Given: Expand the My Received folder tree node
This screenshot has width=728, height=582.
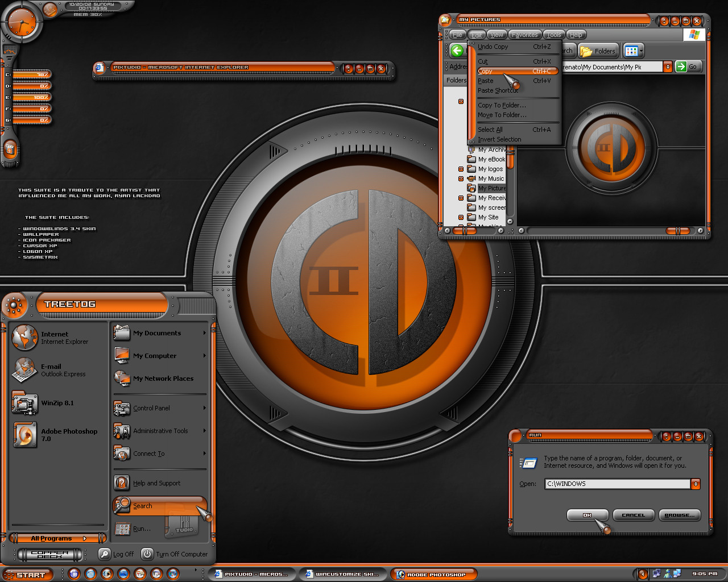Looking at the screenshot, I should click(x=461, y=198).
